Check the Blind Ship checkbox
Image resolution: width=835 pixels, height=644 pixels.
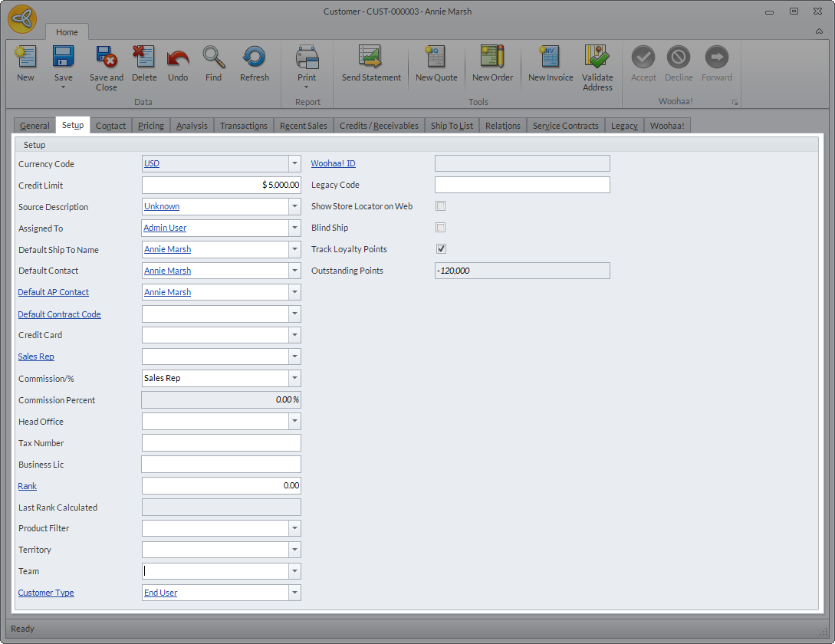pyautogui.click(x=440, y=228)
